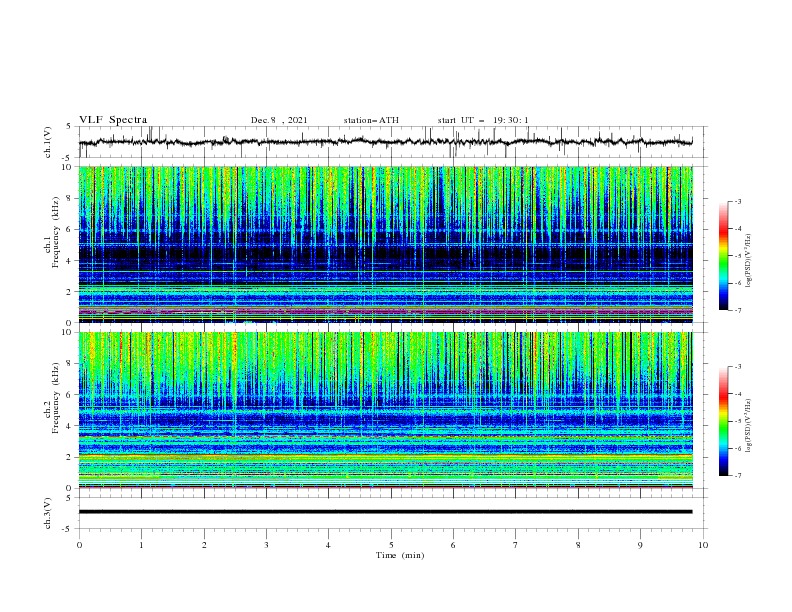The height and width of the screenshot is (612, 792).
Task: Click time axis tick label "10"
Action: [x=703, y=545]
